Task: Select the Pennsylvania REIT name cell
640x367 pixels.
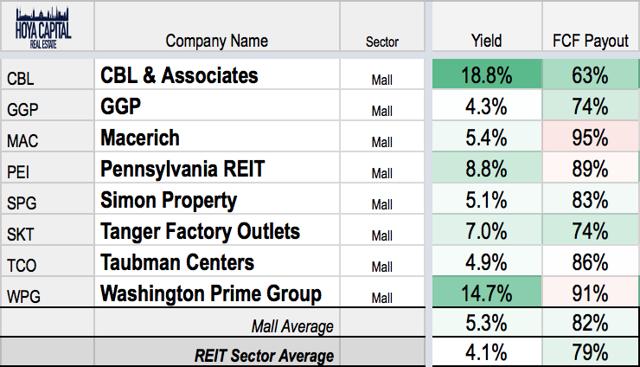Action: coord(217,168)
